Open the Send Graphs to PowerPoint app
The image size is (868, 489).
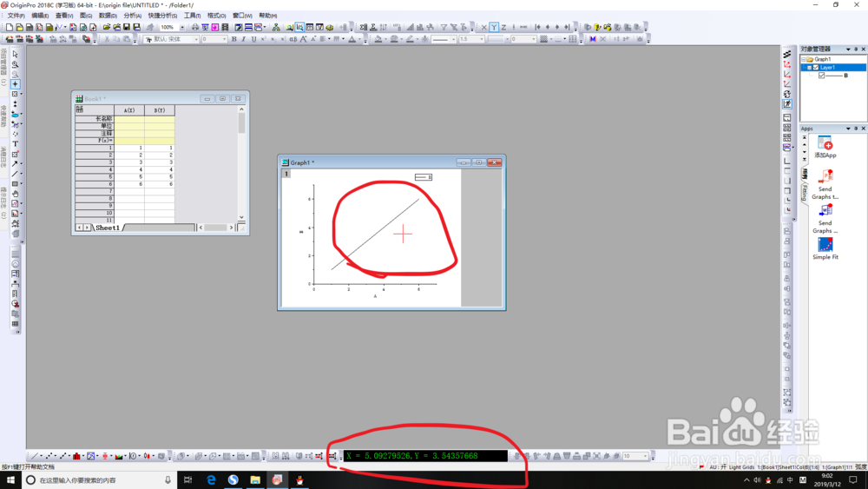click(x=825, y=184)
